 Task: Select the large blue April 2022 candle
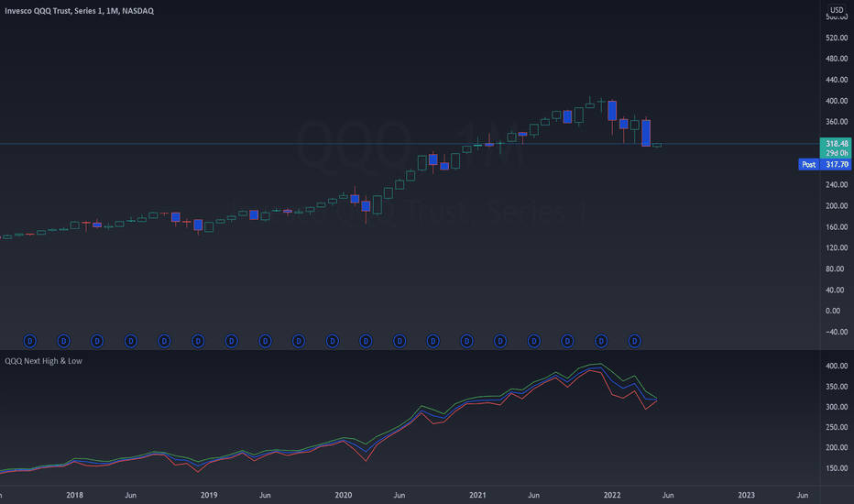point(646,133)
